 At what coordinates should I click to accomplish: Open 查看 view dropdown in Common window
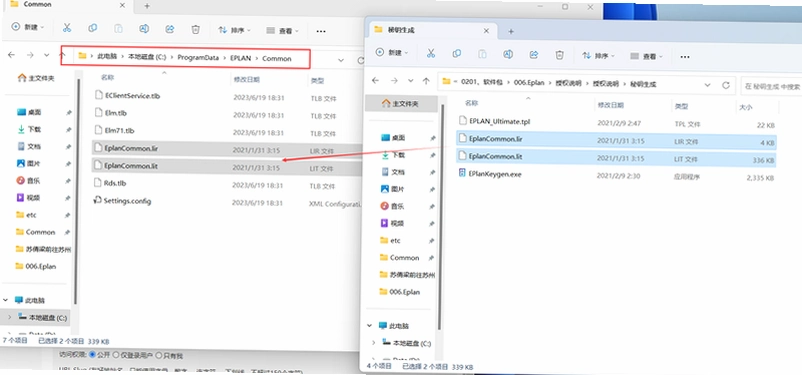point(282,31)
